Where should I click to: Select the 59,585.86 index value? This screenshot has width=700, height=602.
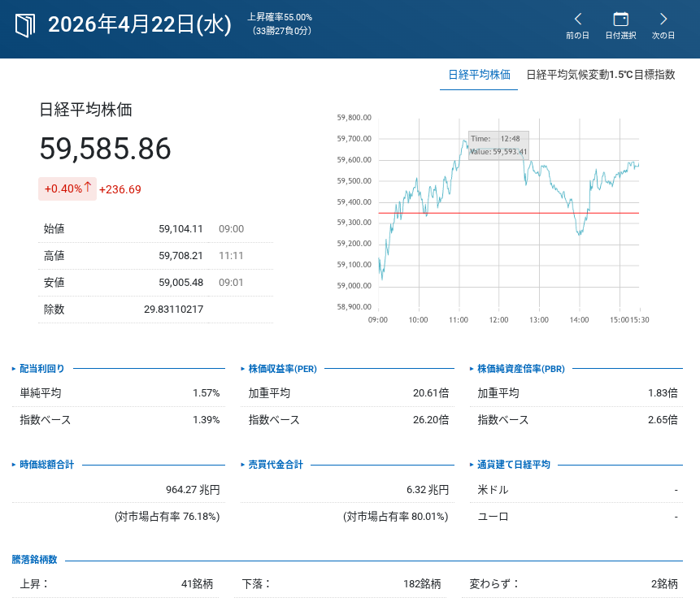coord(106,149)
